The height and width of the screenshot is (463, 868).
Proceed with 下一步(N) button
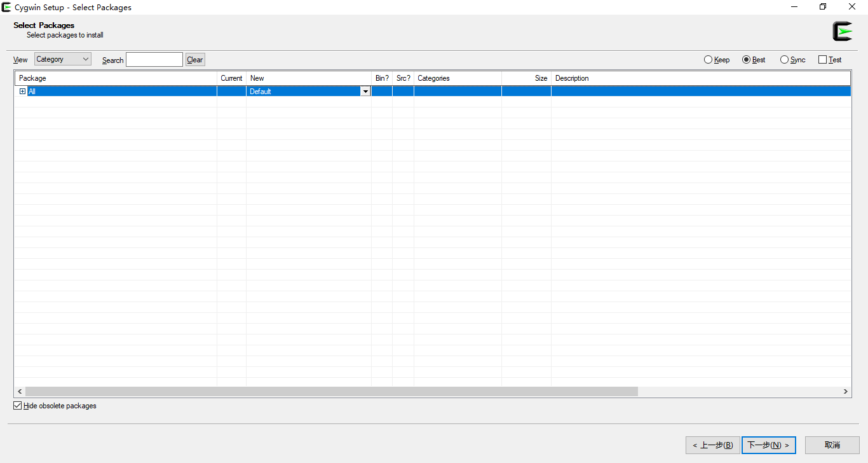pyautogui.click(x=769, y=445)
